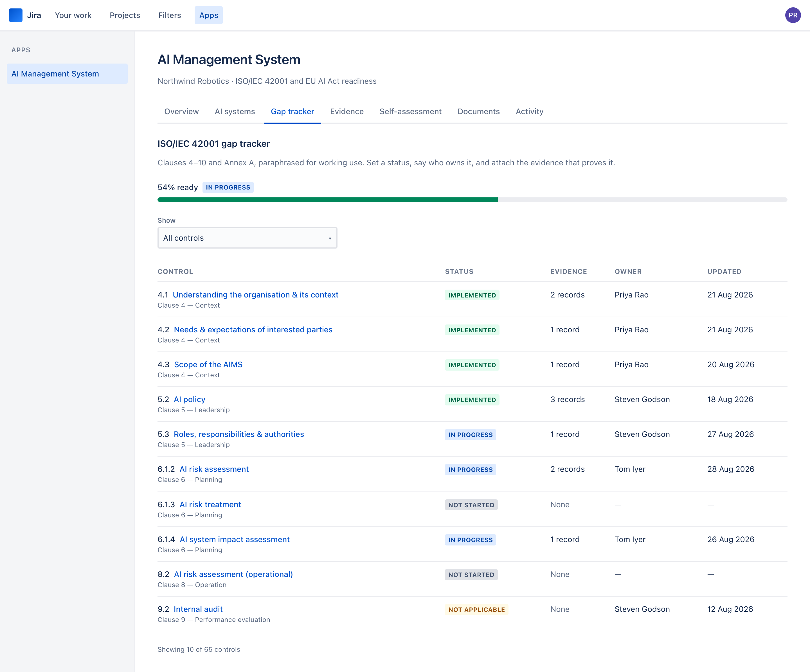Image resolution: width=810 pixels, height=672 pixels.
Task: Open the 5.2 AI policy control
Action: (189, 400)
